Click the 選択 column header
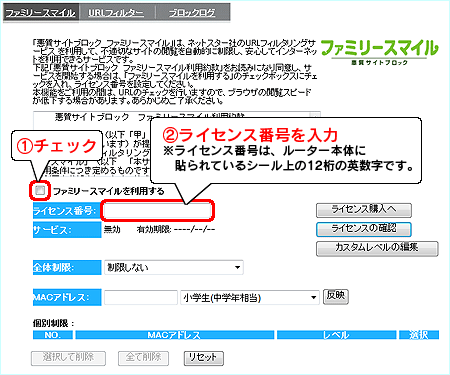 pyautogui.click(x=419, y=335)
